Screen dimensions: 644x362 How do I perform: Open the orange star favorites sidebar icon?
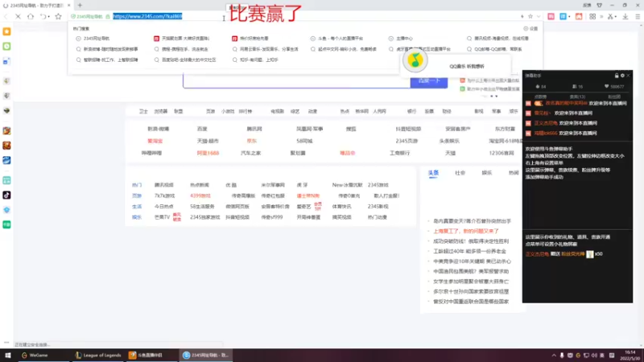6,31
